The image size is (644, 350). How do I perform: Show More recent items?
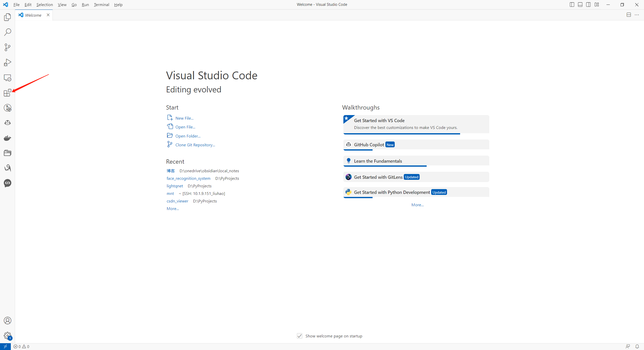(x=173, y=208)
